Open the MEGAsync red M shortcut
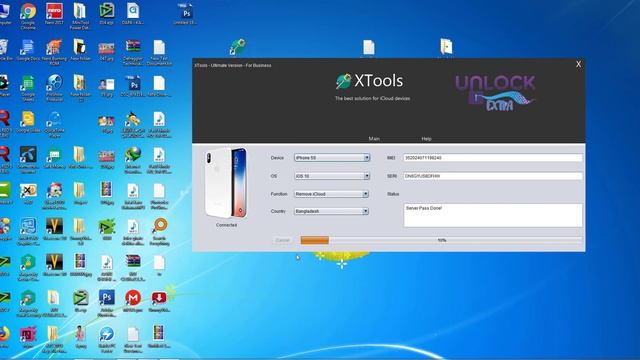The height and width of the screenshot is (360, 640). click(133, 301)
